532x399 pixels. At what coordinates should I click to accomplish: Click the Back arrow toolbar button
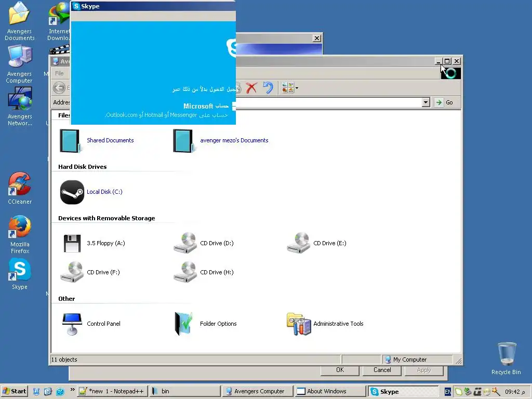(59, 88)
